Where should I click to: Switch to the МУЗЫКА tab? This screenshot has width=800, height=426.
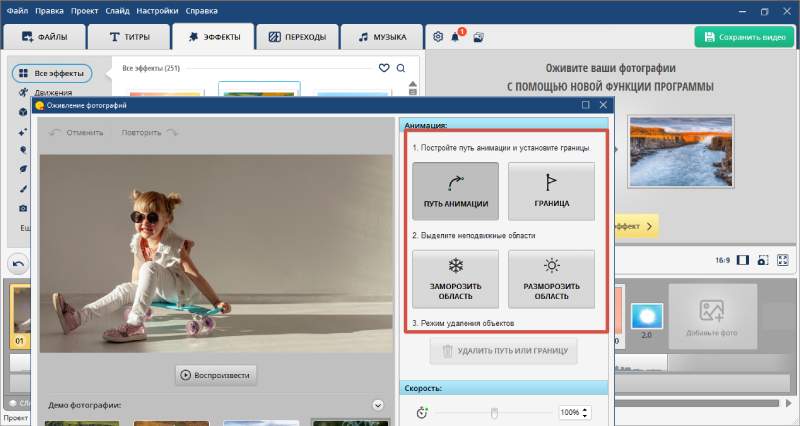coord(382,37)
